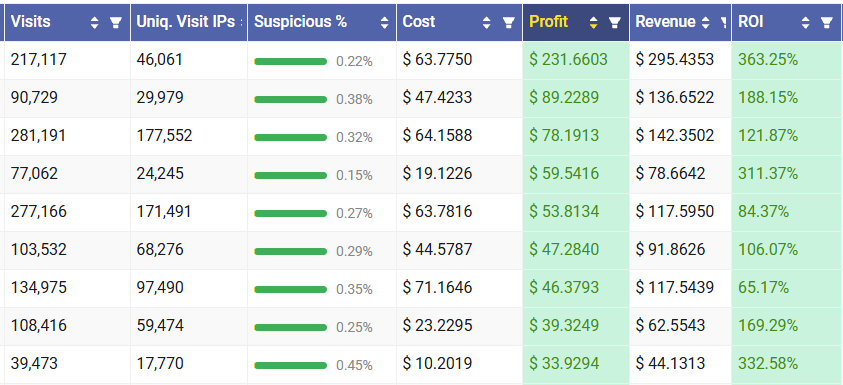Image resolution: width=843 pixels, height=385 pixels.
Task: Click the Suspicious % header label
Action: click(301, 22)
